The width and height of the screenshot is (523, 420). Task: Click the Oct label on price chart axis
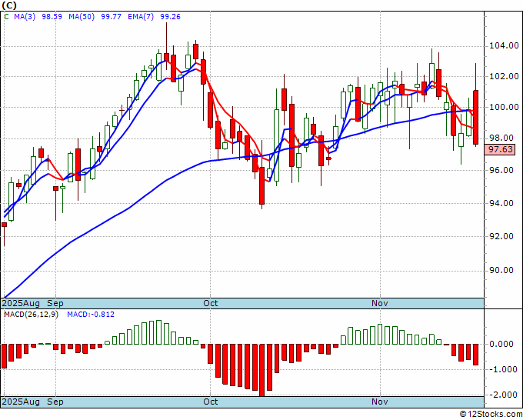tap(211, 303)
